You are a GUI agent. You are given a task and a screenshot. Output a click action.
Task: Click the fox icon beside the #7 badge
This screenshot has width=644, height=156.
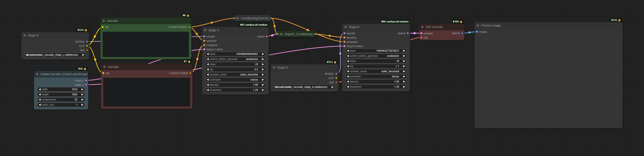tap(189, 61)
